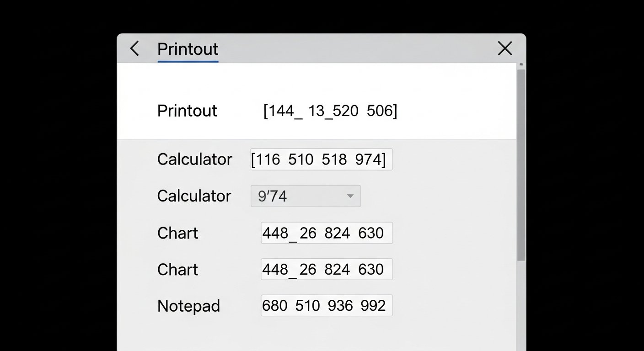Click the Calculator label beside the bracketed field
644x351 pixels.
coord(194,160)
